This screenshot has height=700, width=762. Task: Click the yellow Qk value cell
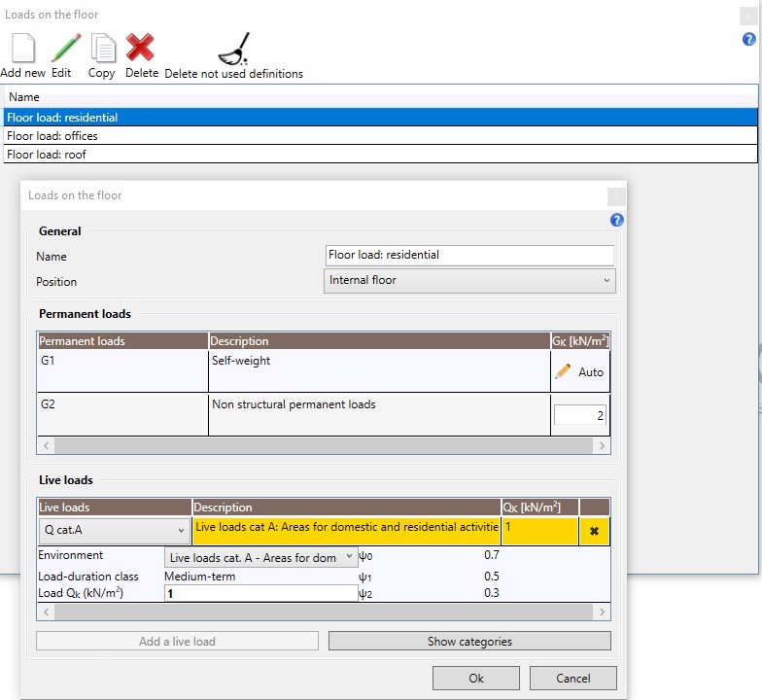pyautogui.click(x=540, y=531)
